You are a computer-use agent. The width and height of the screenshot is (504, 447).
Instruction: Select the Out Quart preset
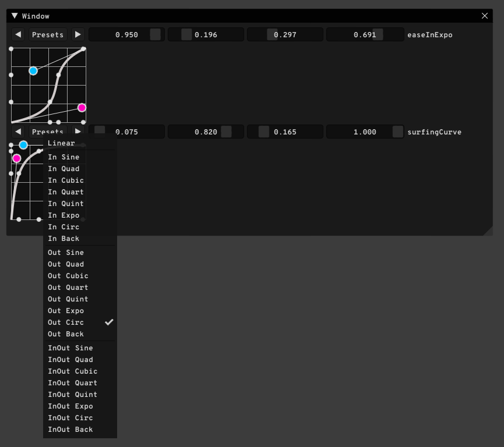tap(80, 288)
